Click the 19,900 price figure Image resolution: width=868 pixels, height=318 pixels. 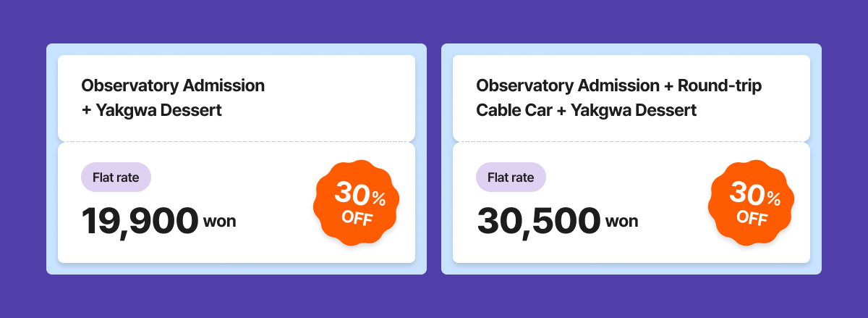click(x=140, y=221)
